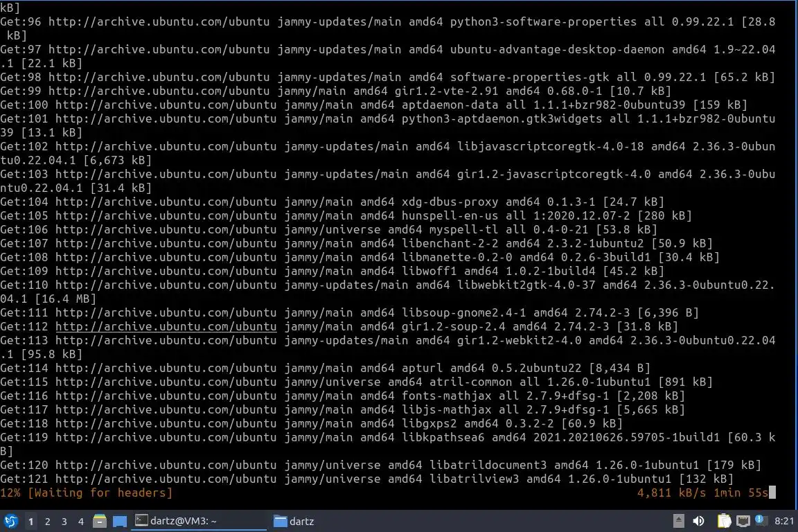Open the Lubuntu application menu

[10, 521]
